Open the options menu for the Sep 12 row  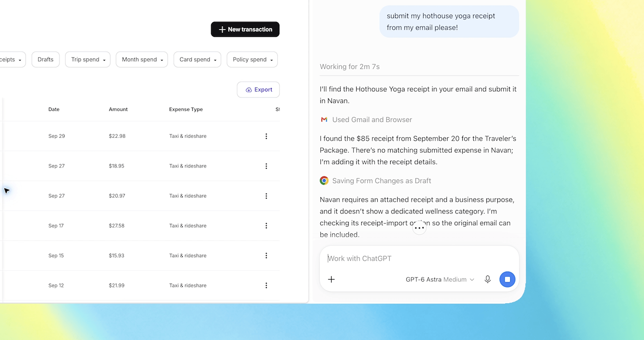[x=266, y=286]
